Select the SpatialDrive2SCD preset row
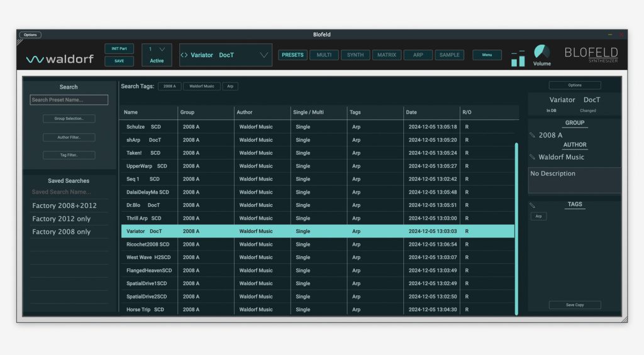This screenshot has width=644, height=355. point(318,297)
